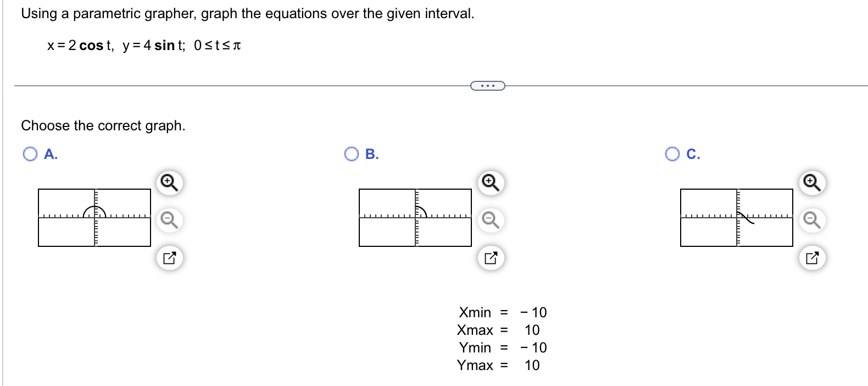Click the zoom-out magnifier for graph A
This screenshot has width=868, height=386.
pyautogui.click(x=168, y=218)
